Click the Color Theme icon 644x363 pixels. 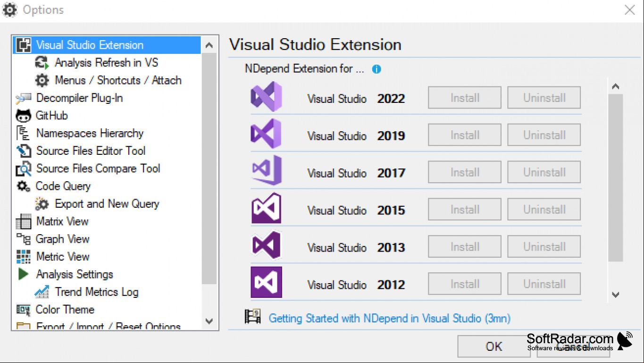point(24,310)
